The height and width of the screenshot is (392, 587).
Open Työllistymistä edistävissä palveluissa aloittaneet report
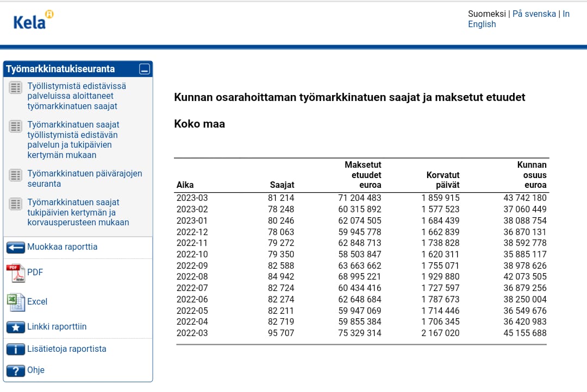(77, 96)
